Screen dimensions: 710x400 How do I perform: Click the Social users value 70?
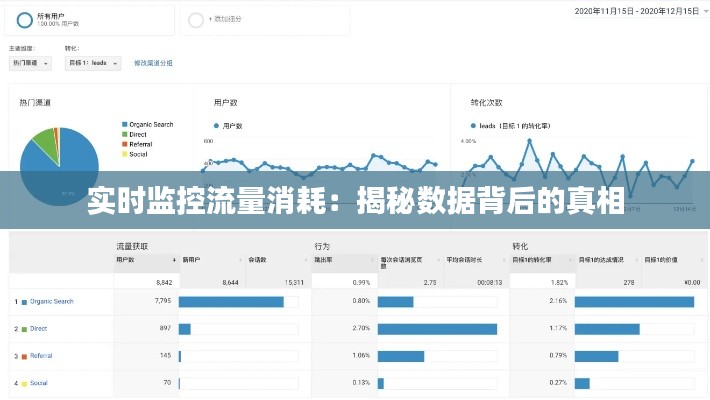[x=167, y=382]
